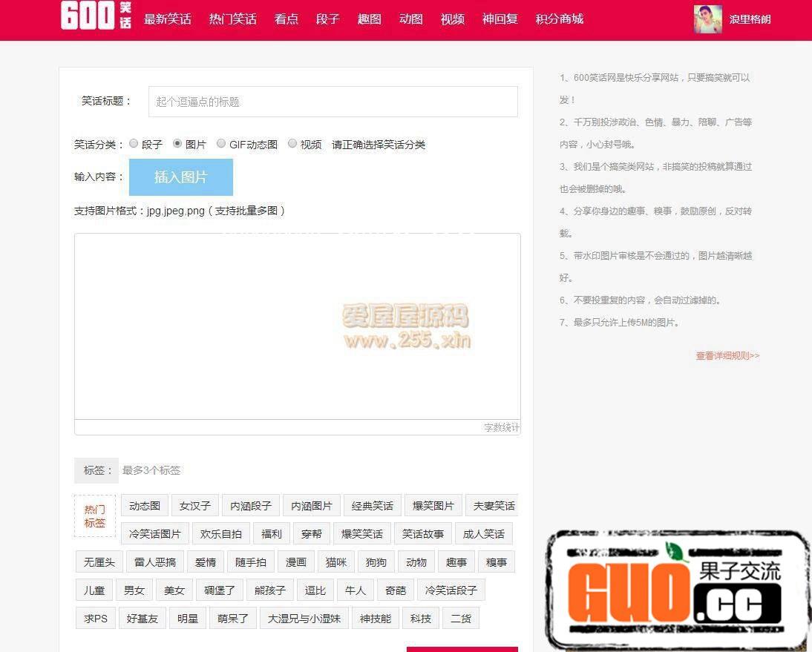This screenshot has width=812, height=652.
Task: Navigate to 积分商城
Action: pos(559,19)
